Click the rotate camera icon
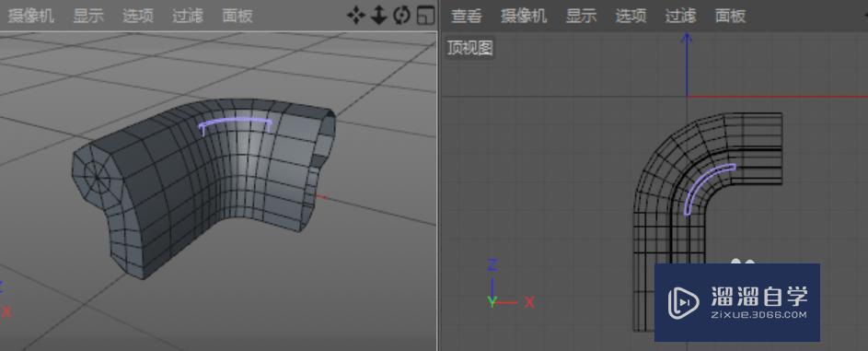 point(401,16)
